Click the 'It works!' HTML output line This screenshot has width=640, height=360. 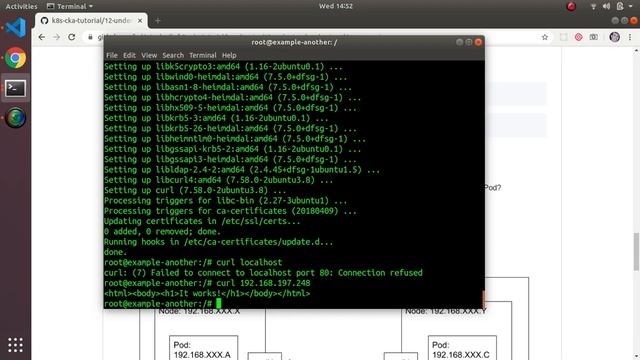207,293
